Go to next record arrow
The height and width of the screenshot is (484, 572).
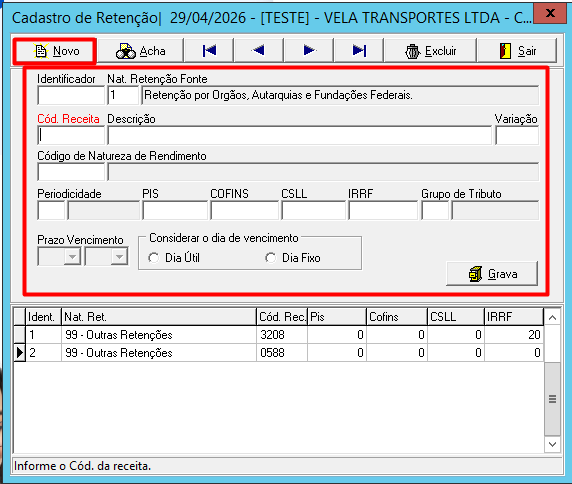point(309,50)
